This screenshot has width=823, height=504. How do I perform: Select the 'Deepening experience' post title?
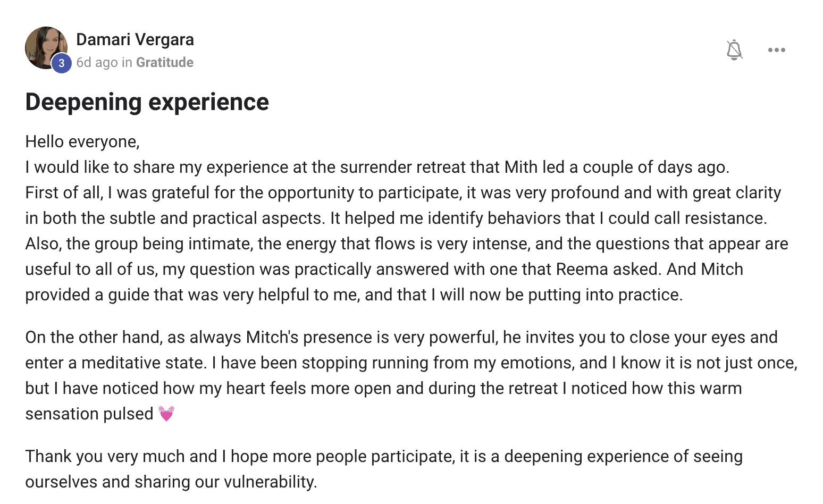[x=147, y=102]
